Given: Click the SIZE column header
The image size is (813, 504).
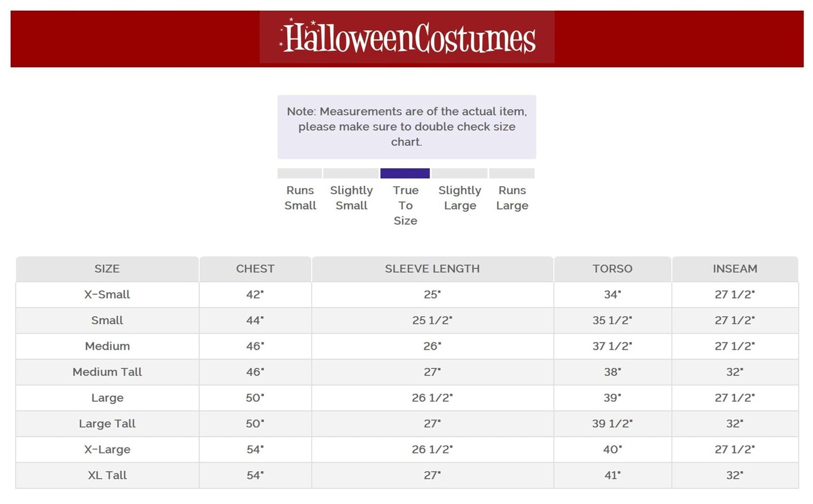Looking at the screenshot, I should (x=107, y=269).
